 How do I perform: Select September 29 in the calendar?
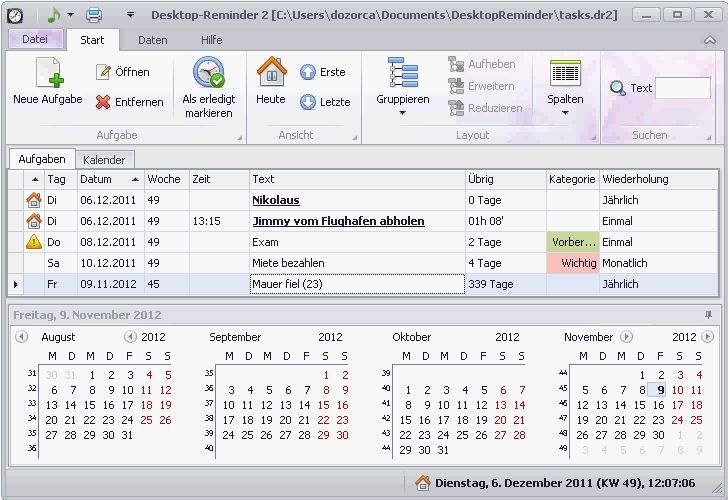(323, 435)
